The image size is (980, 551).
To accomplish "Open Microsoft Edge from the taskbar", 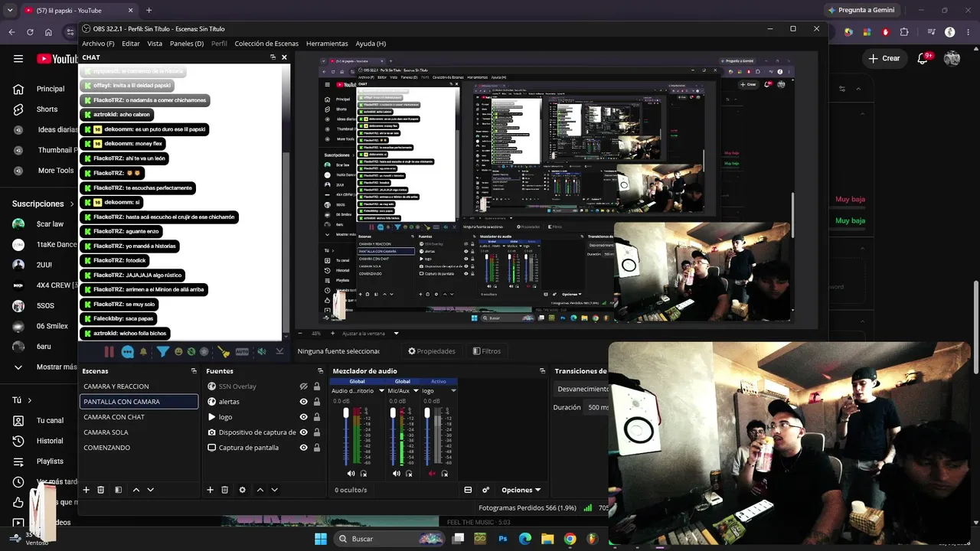I will [525, 539].
